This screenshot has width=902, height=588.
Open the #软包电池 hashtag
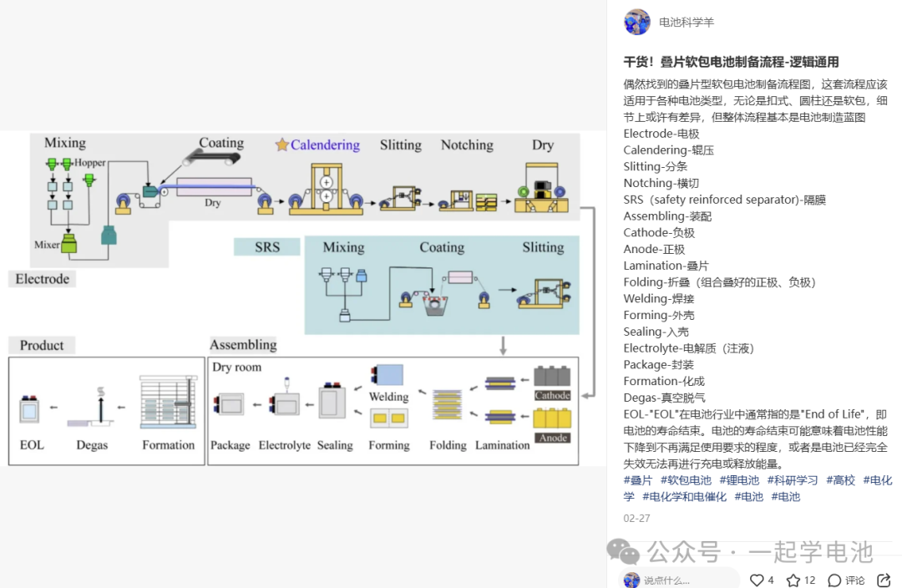tap(687, 479)
